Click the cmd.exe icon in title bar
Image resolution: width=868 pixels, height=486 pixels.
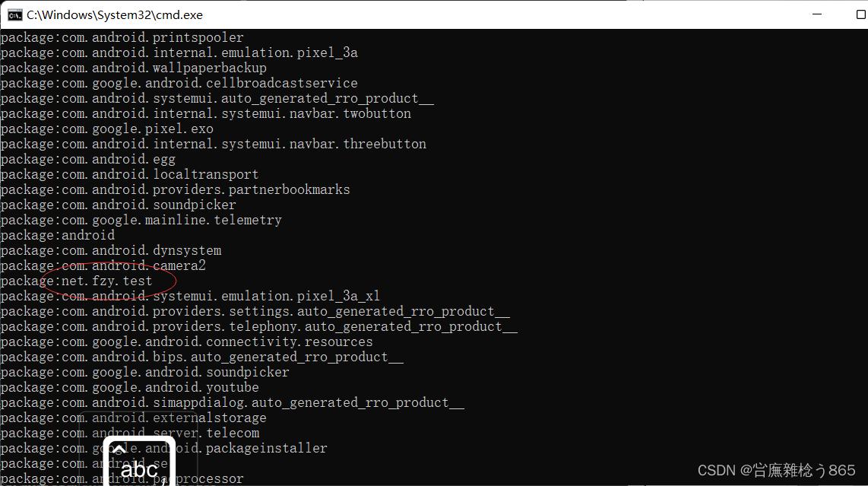14,14
